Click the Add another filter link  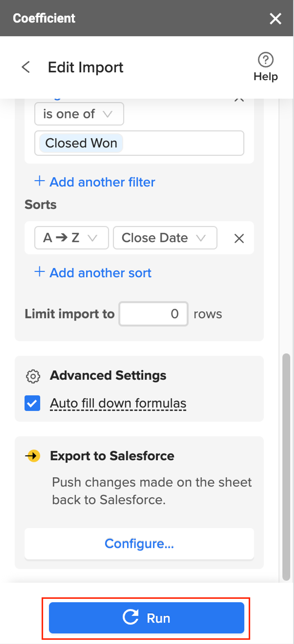click(x=102, y=182)
